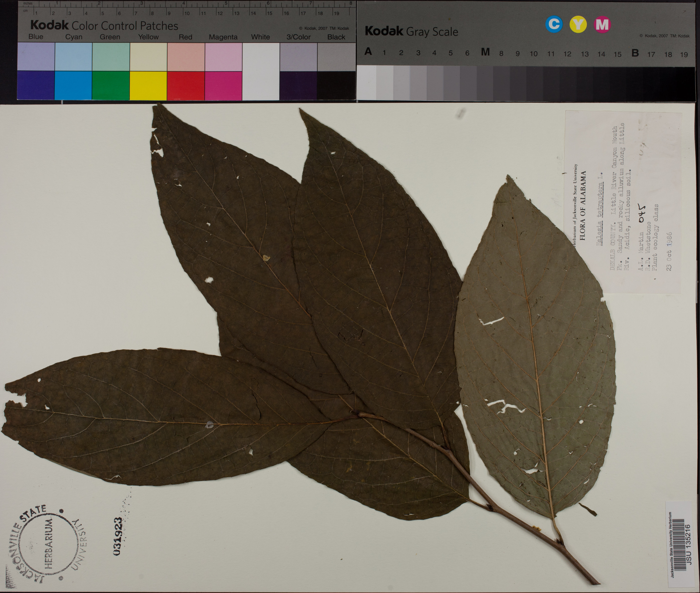700x593 pixels.
Task: Select the saturated blue color patch
Action: [36, 85]
